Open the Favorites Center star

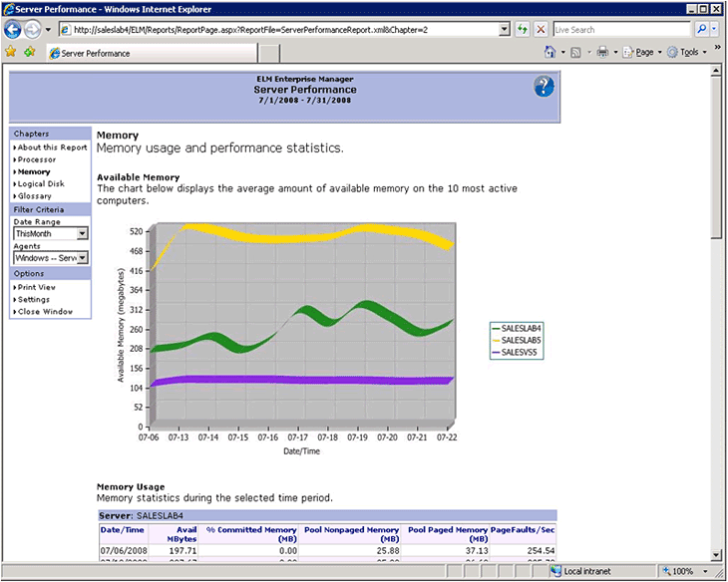coord(11,52)
